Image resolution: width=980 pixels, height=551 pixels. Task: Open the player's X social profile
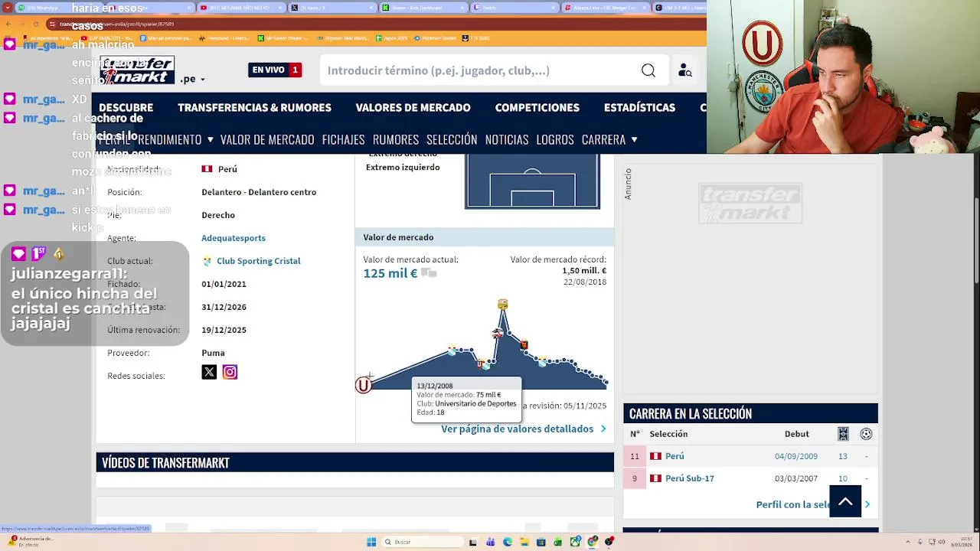[209, 372]
